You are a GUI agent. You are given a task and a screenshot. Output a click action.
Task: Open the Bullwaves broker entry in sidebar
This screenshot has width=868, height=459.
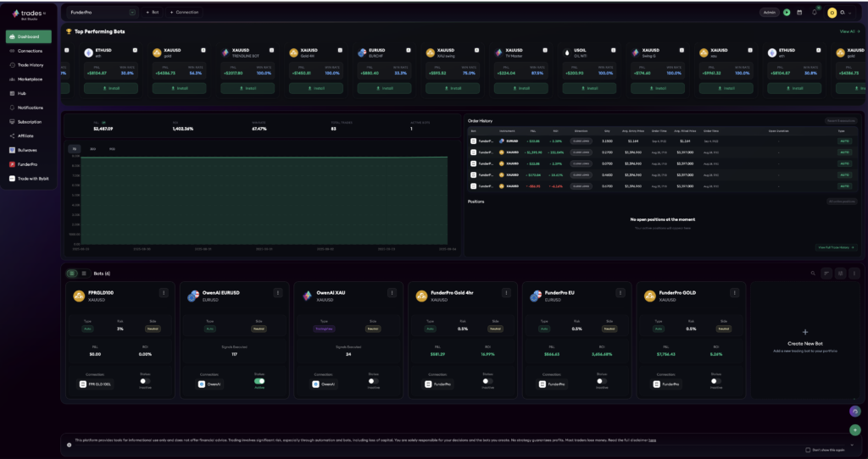click(28, 150)
